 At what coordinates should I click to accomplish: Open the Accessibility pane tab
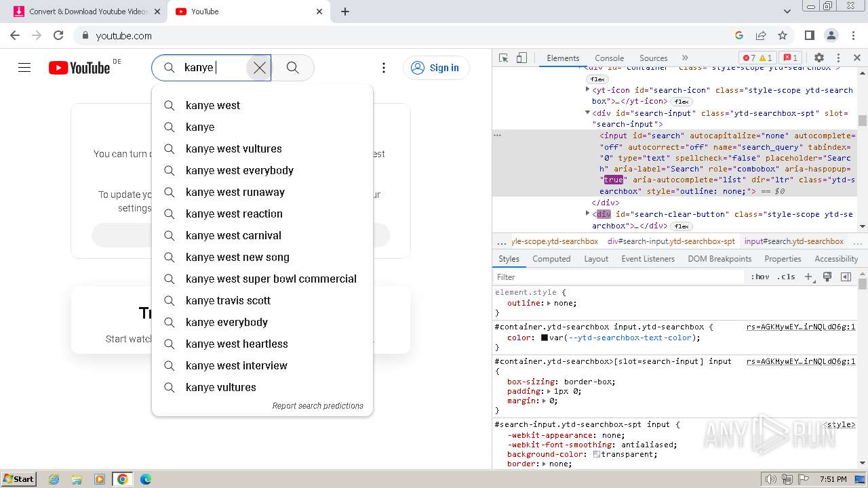coord(836,259)
